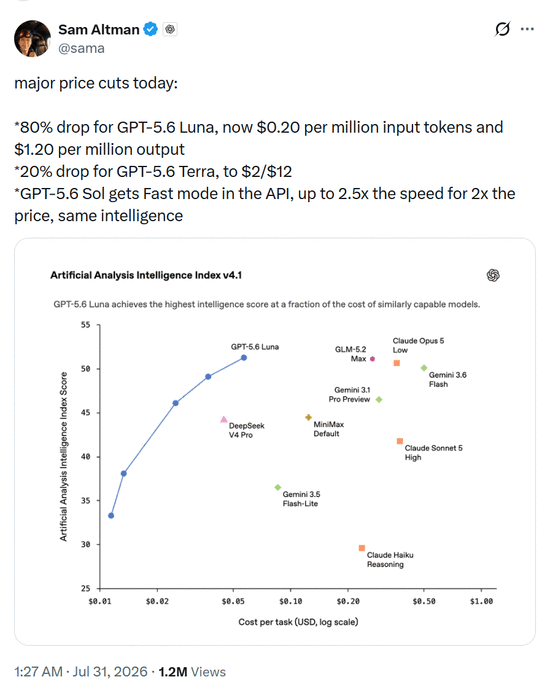Click the OpenAI affiliation badge beside the name
Viewport: 550px width, 693px height.
point(170,29)
